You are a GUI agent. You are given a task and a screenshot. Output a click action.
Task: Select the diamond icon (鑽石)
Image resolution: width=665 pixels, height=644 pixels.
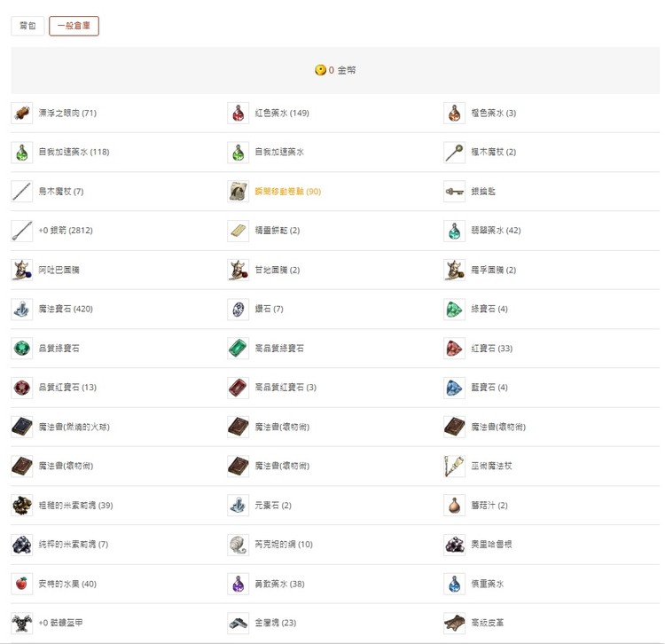[x=239, y=309]
